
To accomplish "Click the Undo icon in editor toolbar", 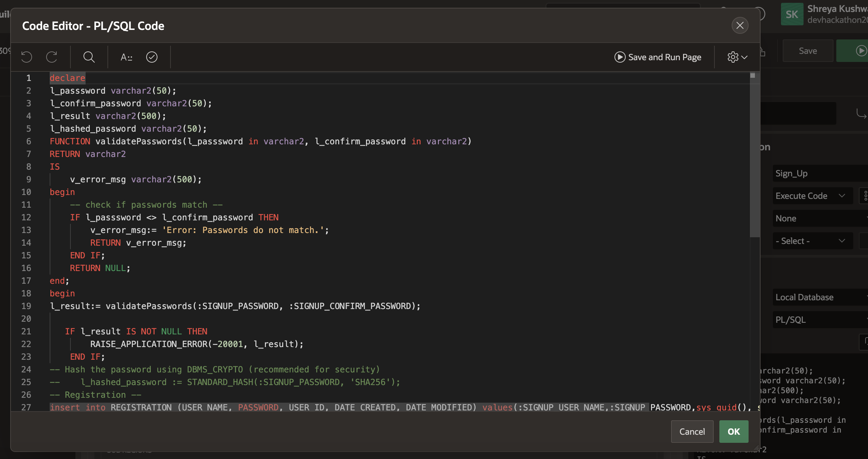I will click(x=26, y=57).
